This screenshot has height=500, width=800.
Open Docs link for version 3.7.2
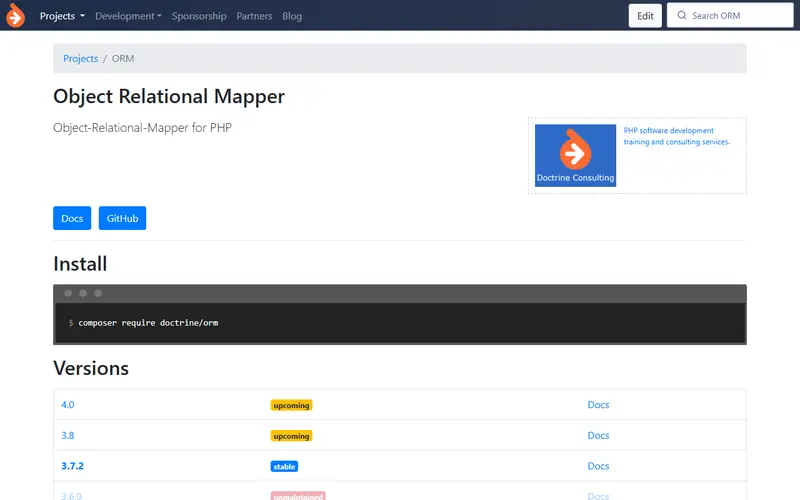tap(598, 466)
